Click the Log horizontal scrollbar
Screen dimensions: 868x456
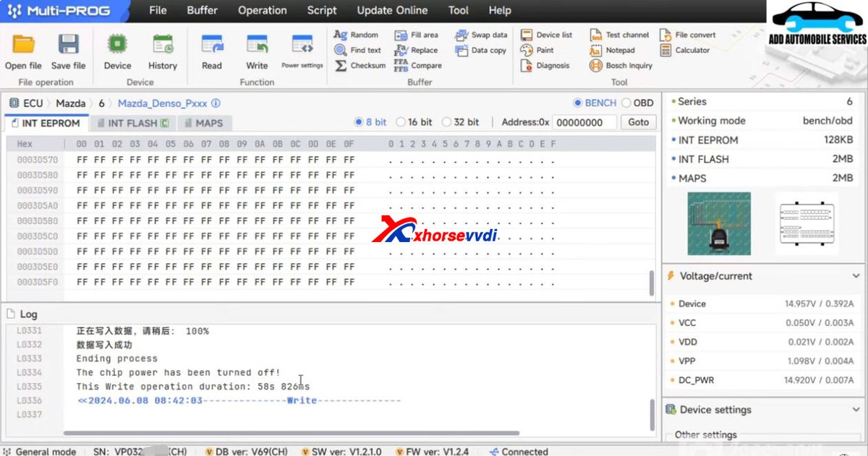click(x=292, y=433)
